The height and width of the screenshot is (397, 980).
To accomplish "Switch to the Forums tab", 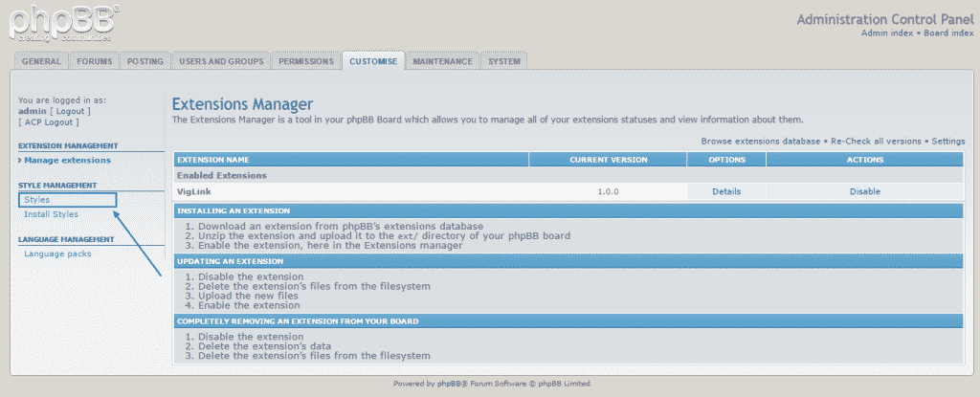I will 95,61.
